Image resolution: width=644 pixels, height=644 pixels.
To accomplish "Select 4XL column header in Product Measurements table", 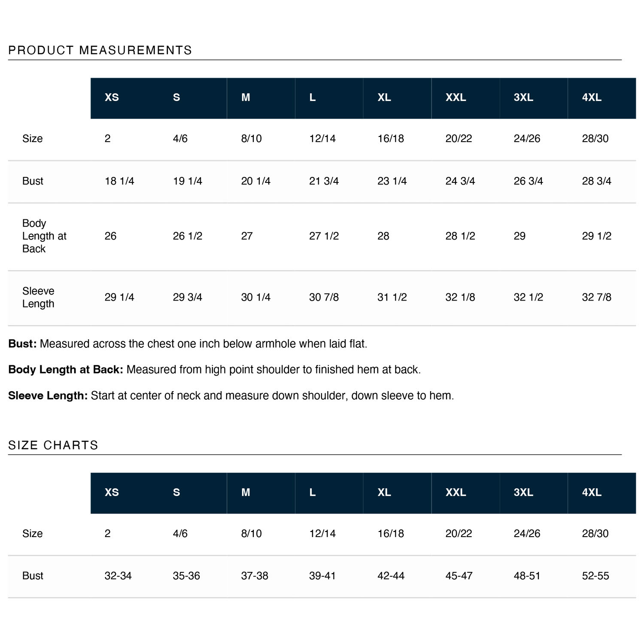I will point(592,97).
